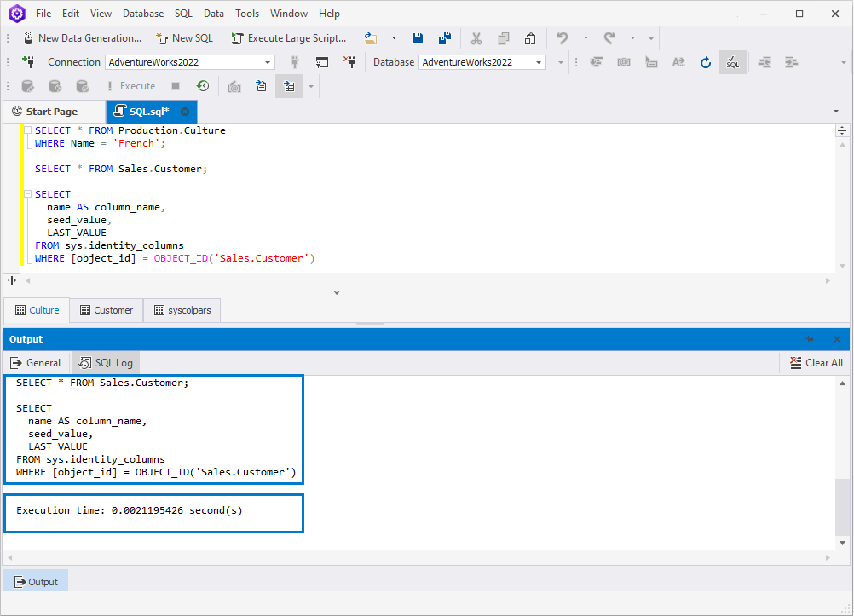Screen dimensions: 854x616
Task: Click the New Connection plug icon
Action: coord(29,62)
